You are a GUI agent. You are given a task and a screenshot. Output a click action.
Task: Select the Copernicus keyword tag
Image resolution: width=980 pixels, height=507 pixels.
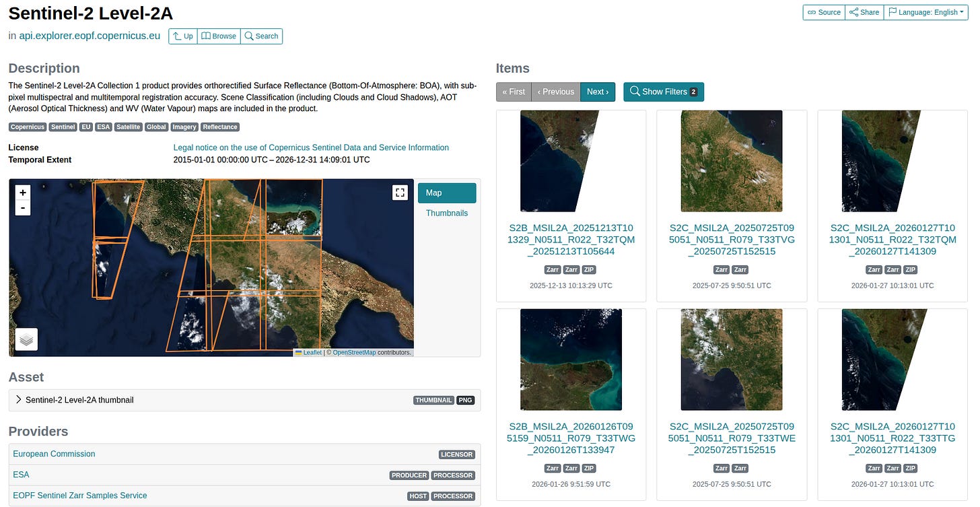point(27,127)
